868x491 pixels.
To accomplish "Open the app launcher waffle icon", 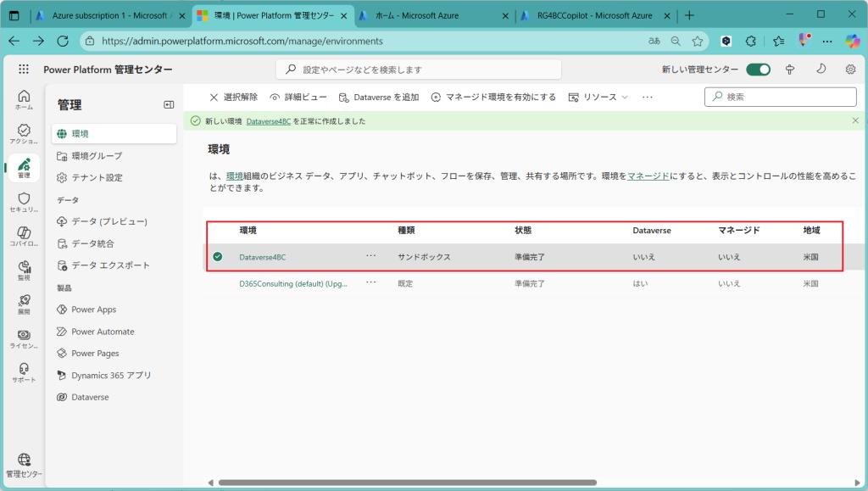I will pos(23,70).
